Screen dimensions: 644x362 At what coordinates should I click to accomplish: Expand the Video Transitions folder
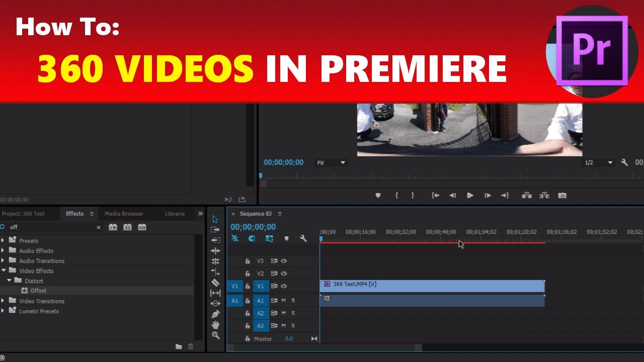click(3, 301)
